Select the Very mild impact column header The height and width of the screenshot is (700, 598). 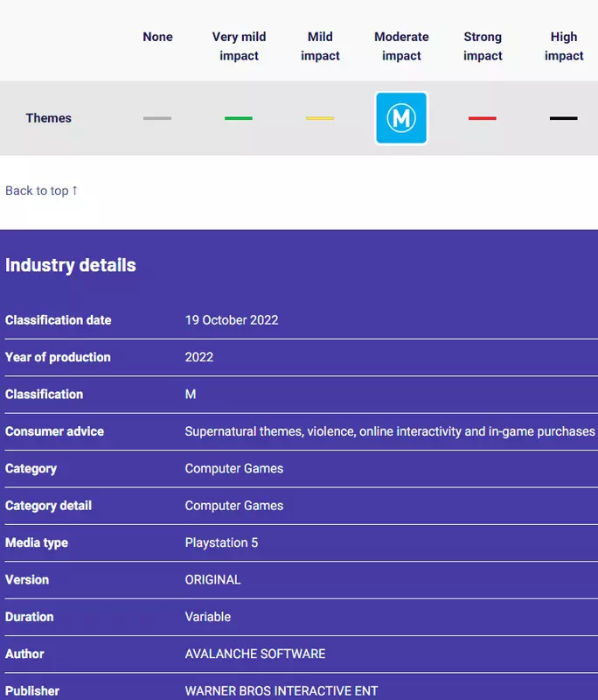click(x=239, y=46)
